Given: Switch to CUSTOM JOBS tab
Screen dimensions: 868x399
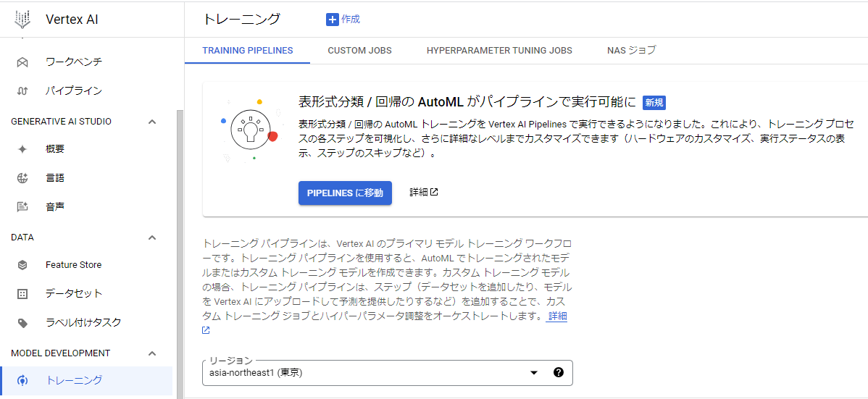Looking at the screenshot, I should tap(360, 51).
